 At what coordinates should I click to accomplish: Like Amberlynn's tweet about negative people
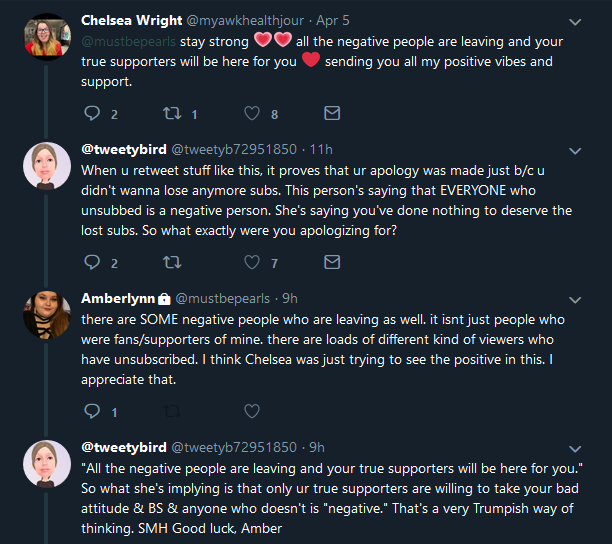click(252, 411)
